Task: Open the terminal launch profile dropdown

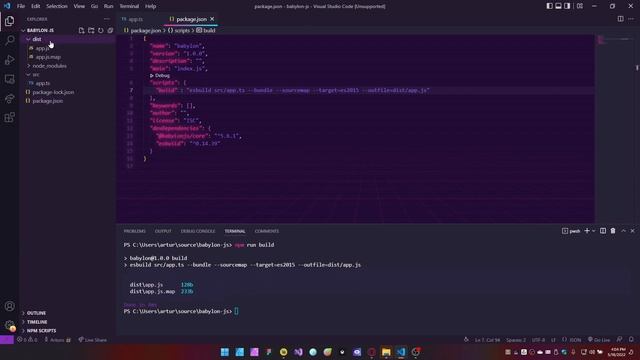Action: (593, 231)
